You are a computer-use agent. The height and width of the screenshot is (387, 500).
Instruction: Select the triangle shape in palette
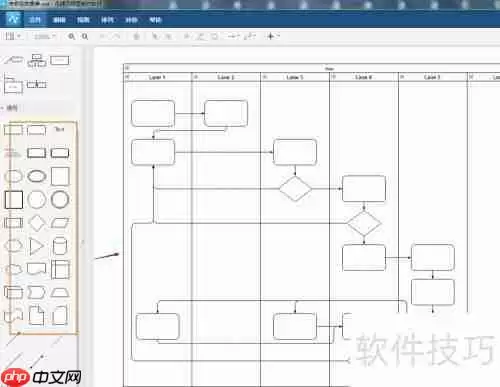[x=37, y=246]
